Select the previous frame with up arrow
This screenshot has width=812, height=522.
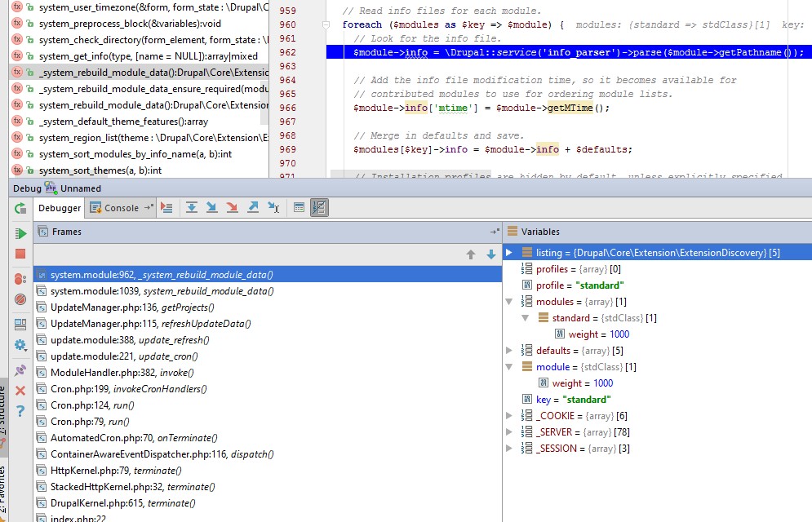471,254
